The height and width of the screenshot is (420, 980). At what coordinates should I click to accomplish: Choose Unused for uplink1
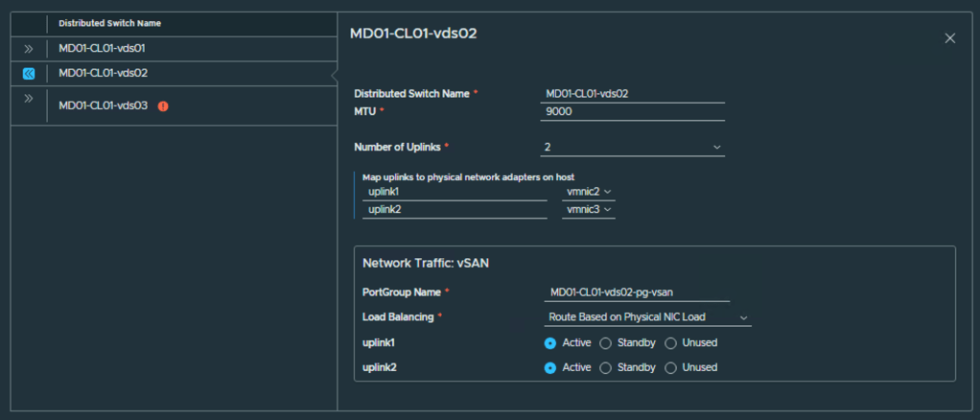[670, 342]
